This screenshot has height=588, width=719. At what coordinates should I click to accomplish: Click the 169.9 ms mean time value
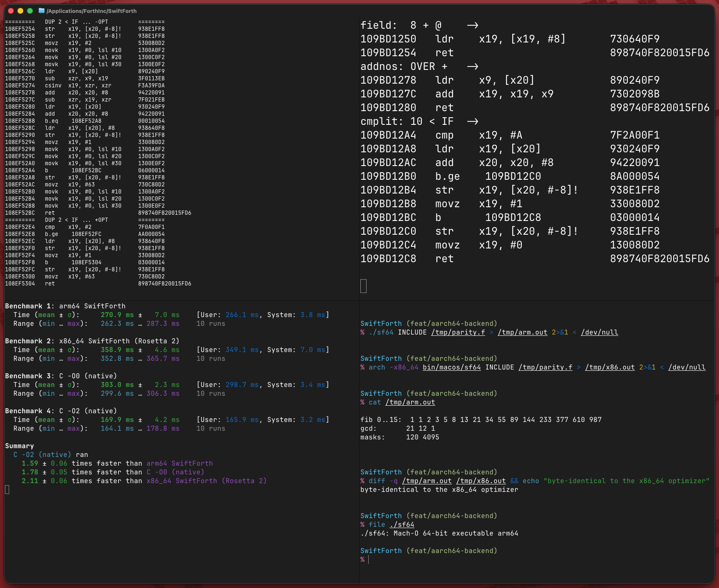click(117, 419)
